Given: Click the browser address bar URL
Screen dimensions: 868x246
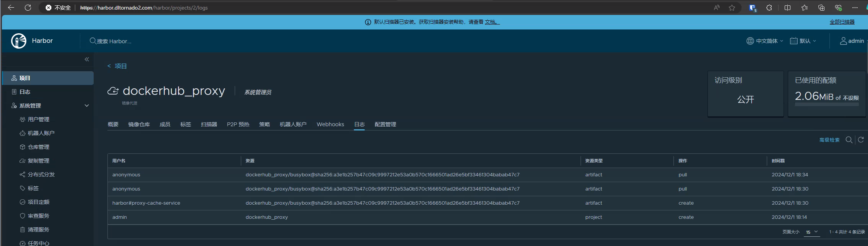Looking at the screenshot, I should coord(144,8).
